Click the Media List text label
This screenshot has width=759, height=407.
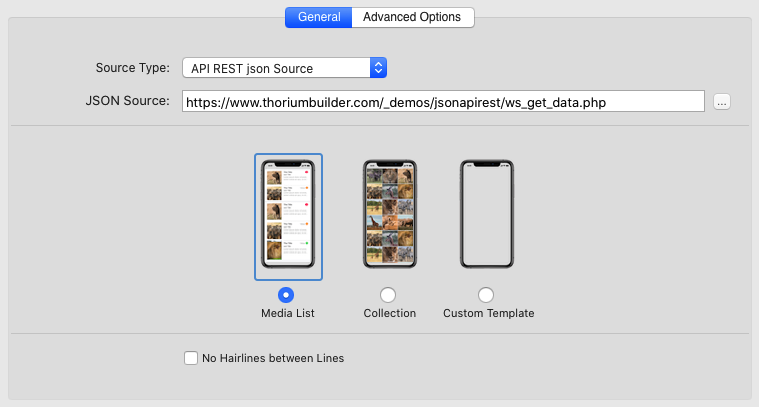(287, 313)
